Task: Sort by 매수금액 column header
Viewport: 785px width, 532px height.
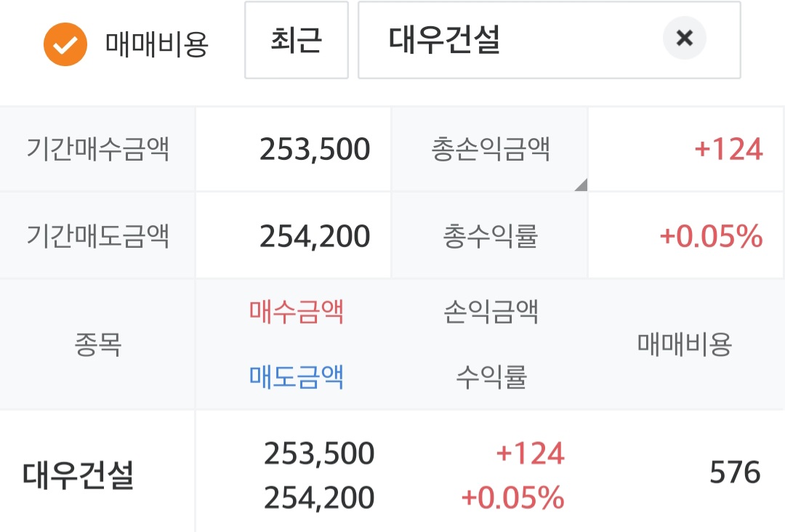Action: pos(296,312)
